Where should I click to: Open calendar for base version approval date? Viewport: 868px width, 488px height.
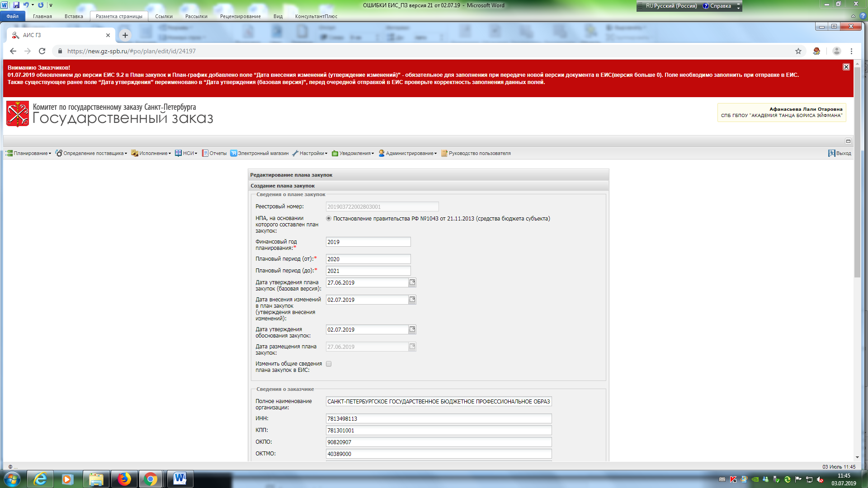coord(412,282)
